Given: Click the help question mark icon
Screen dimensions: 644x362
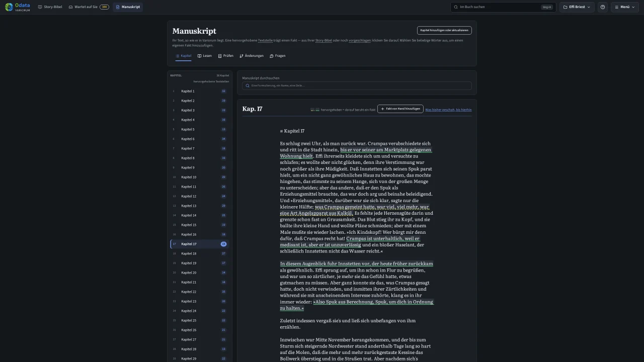Looking at the screenshot, I should pos(603,7).
